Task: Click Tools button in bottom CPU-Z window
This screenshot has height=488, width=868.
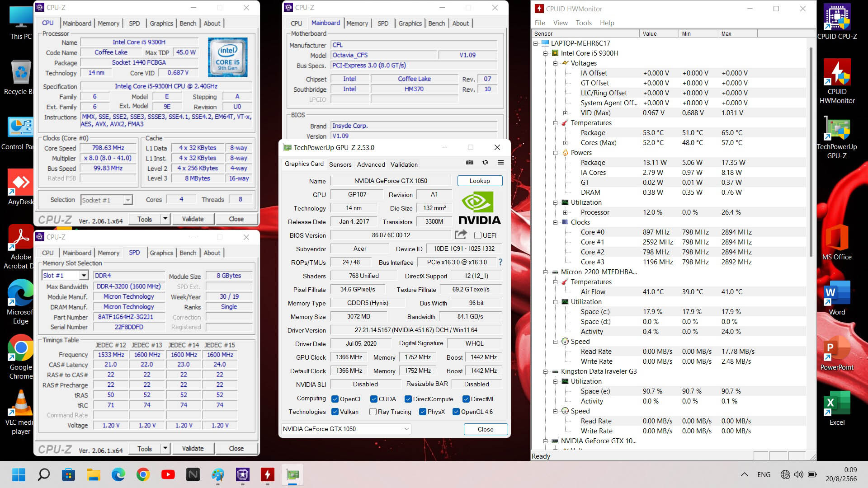Action: (144, 448)
